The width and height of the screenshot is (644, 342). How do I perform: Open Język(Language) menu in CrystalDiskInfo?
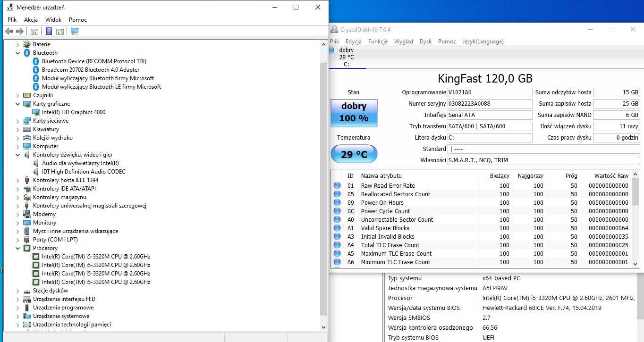483,42
